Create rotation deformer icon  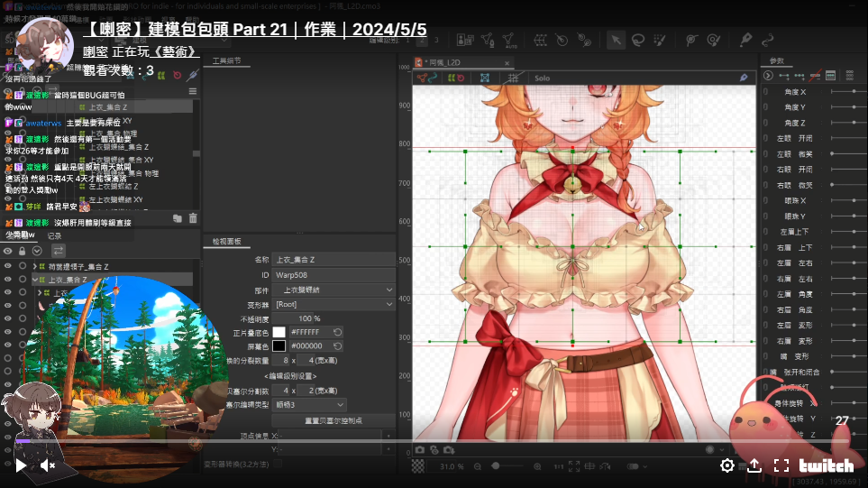(562, 40)
